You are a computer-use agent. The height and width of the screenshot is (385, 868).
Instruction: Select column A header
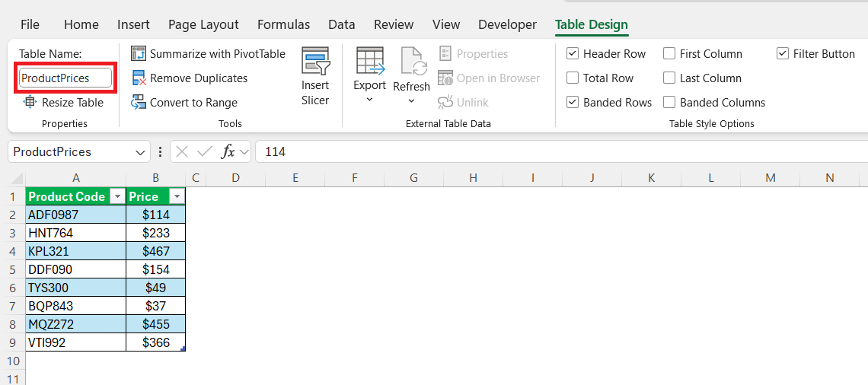[76, 178]
